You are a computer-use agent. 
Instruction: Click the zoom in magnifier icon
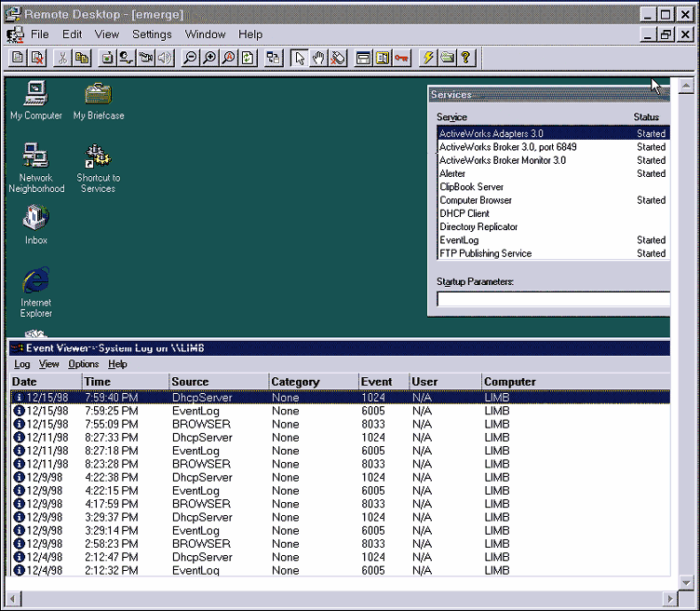click(x=209, y=58)
